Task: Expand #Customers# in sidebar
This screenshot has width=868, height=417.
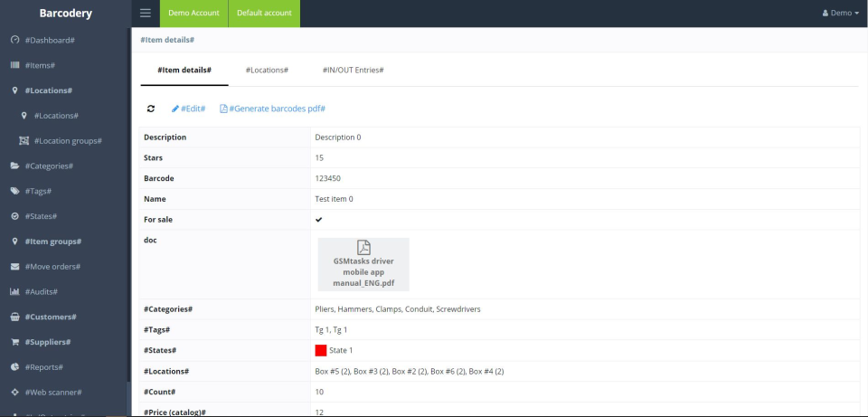Action: 51,317
